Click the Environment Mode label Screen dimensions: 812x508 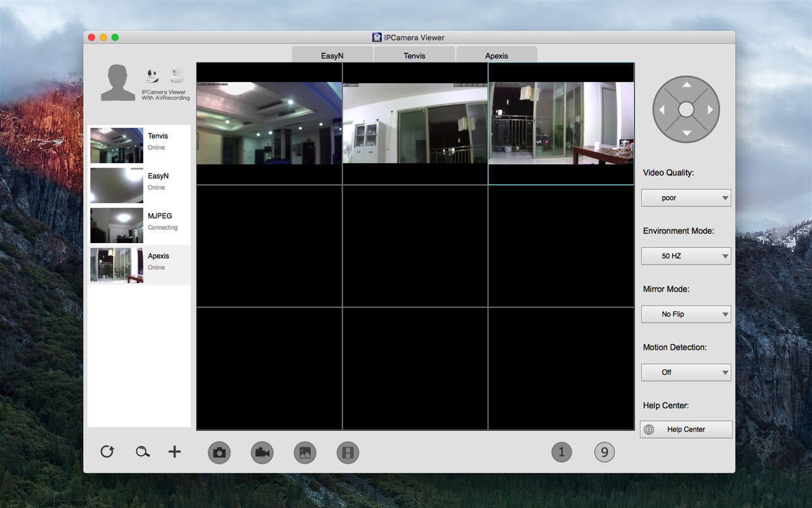click(x=679, y=231)
